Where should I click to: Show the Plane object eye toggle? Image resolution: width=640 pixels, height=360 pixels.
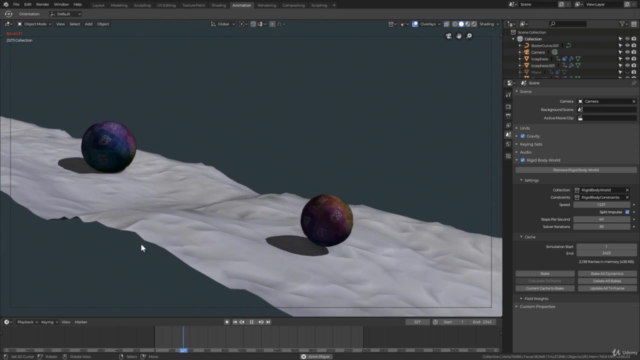click(627, 72)
